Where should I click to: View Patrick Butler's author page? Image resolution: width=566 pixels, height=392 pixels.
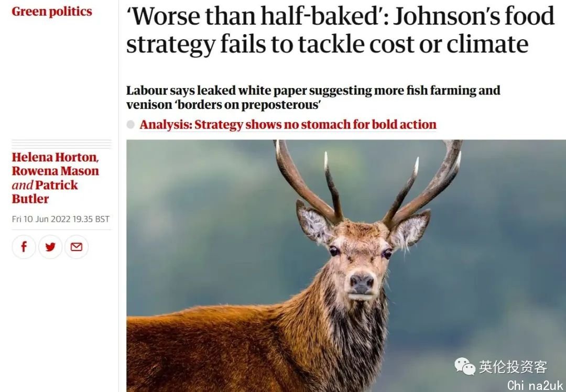(45, 192)
